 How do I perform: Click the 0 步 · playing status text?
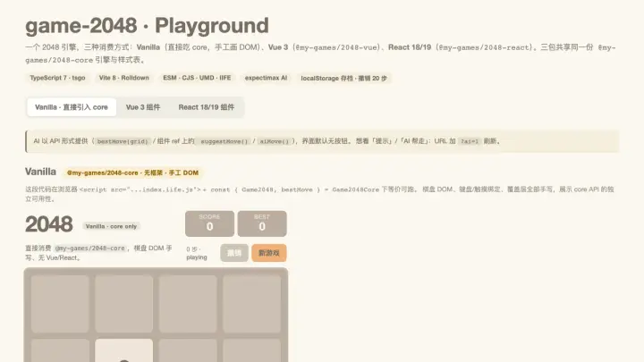[x=196, y=253]
